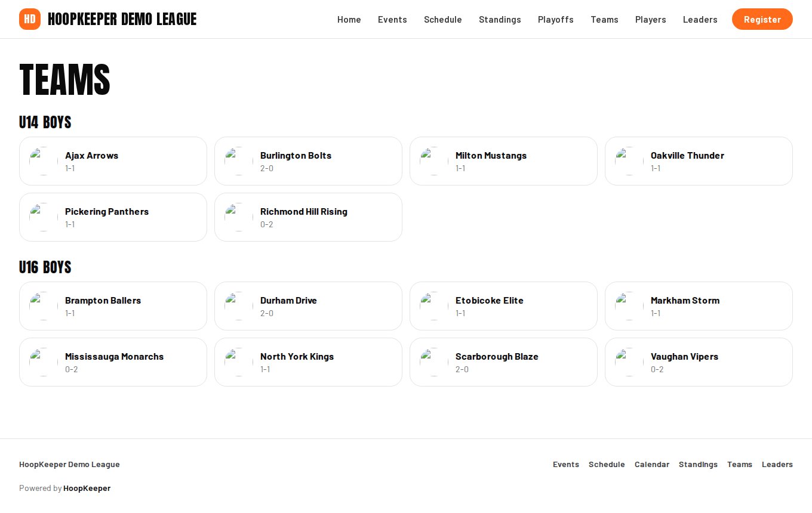Click the Pickering Panthers team logo
This screenshot has height=513, width=812.
point(44,217)
